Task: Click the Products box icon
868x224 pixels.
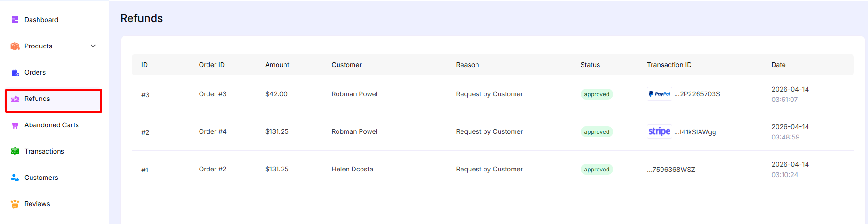Action: tap(15, 46)
